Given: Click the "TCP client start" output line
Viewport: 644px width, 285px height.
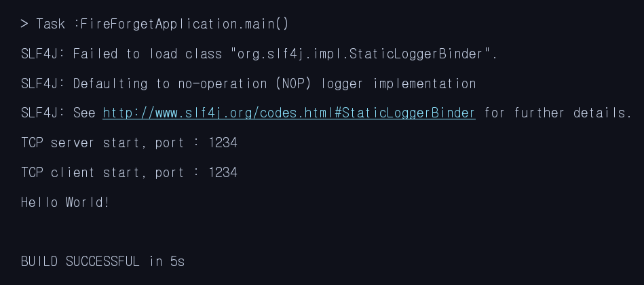Looking at the screenshot, I should (129, 172).
